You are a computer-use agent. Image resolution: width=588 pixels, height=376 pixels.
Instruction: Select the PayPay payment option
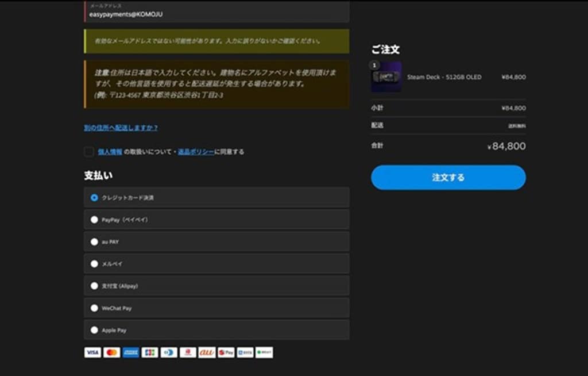(x=94, y=219)
